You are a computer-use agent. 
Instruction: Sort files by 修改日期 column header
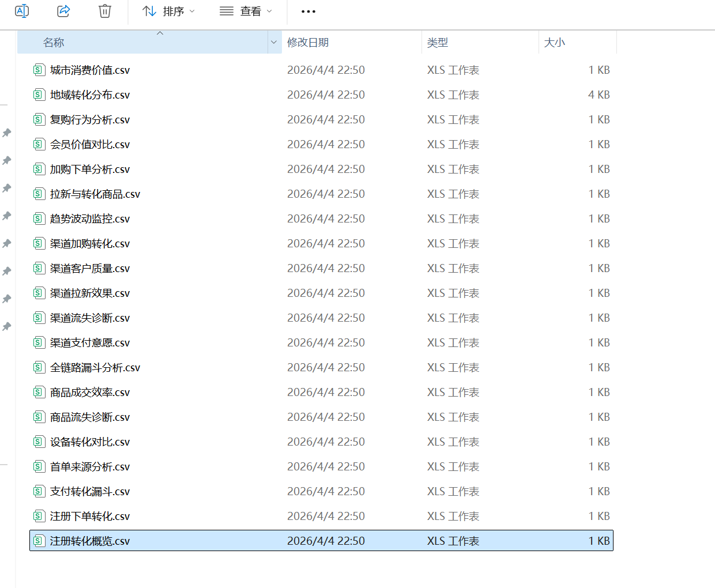308,43
